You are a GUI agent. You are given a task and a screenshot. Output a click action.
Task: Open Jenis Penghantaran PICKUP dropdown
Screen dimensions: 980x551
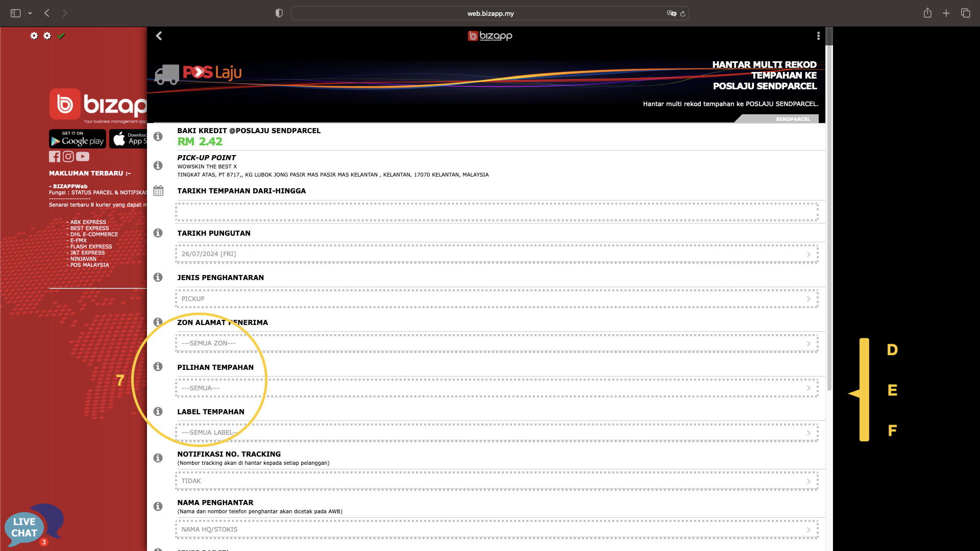[x=497, y=299]
